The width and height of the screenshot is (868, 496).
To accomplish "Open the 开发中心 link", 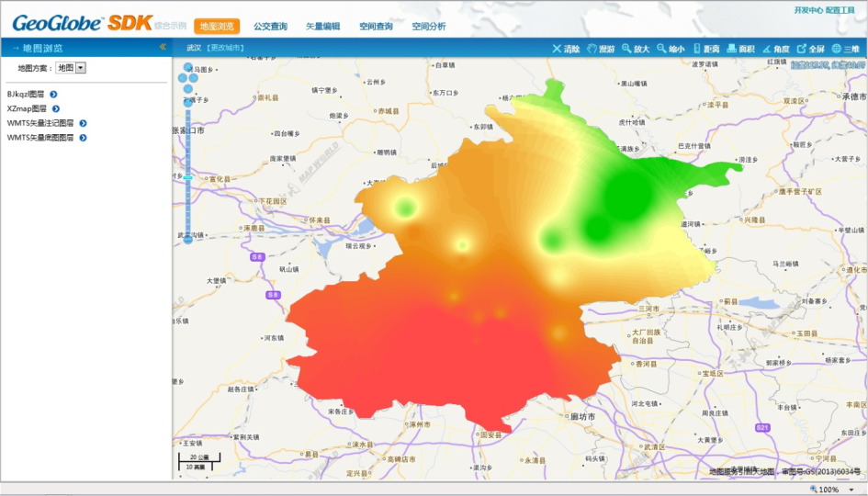I will tap(808, 9).
